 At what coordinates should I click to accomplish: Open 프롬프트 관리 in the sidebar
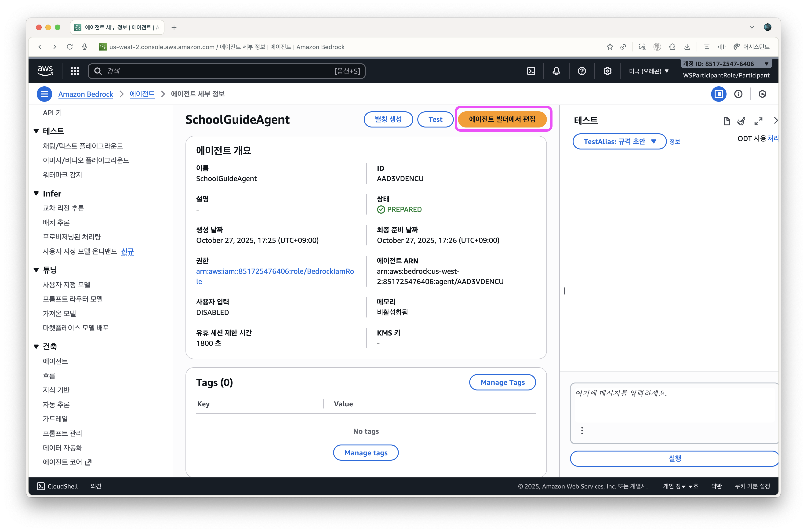point(62,433)
